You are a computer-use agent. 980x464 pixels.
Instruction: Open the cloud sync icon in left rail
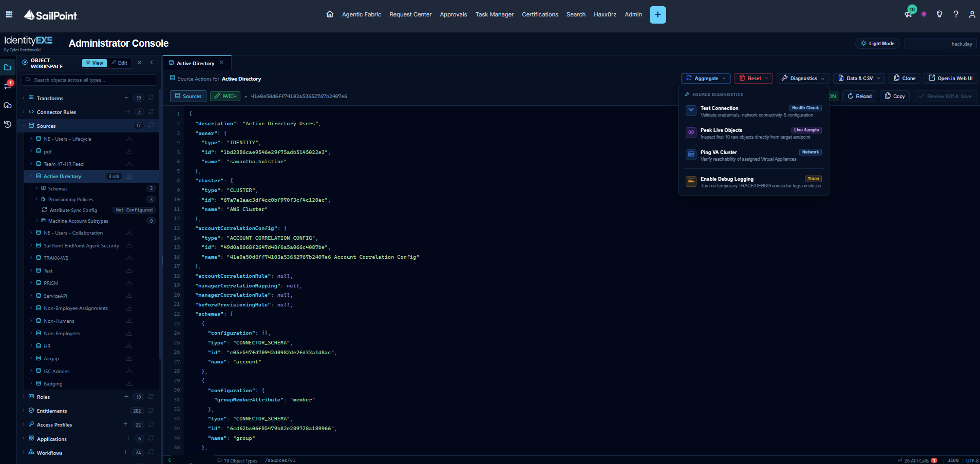pyautogui.click(x=8, y=105)
